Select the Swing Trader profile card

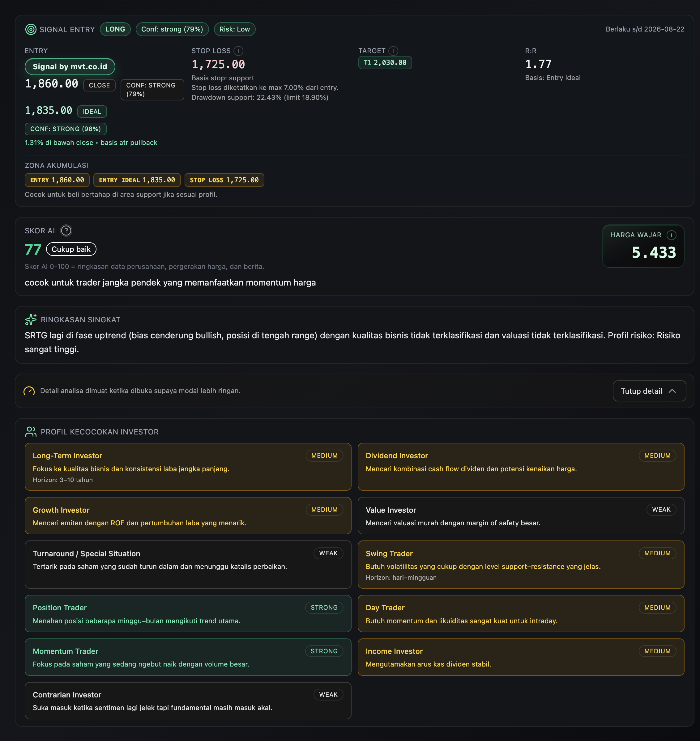click(x=521, y=564)
